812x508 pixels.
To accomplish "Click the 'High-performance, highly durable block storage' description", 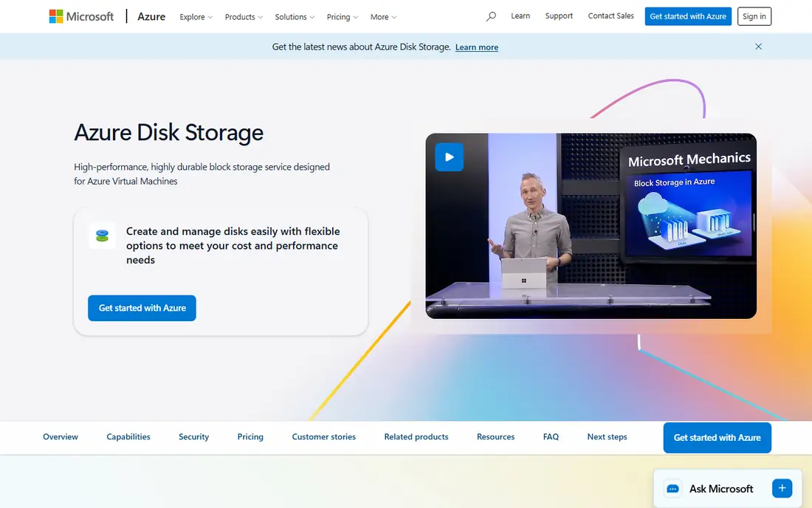I will point(202,174).
